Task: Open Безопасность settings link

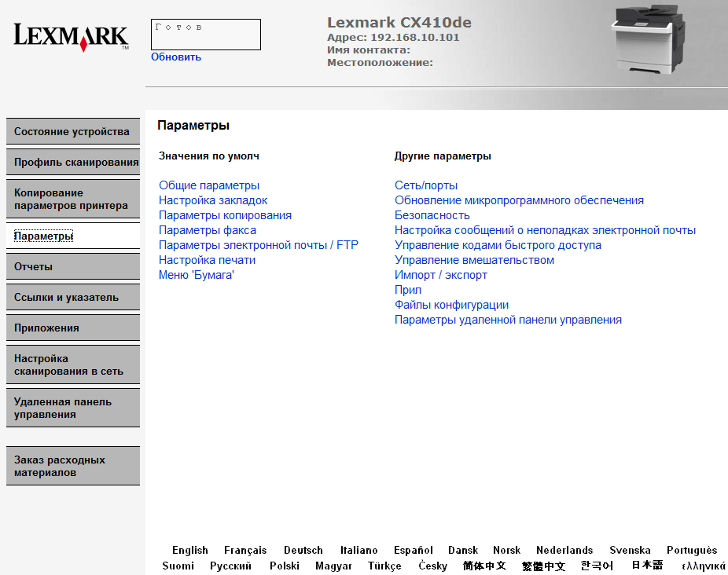Action: [x=432, y=215]
